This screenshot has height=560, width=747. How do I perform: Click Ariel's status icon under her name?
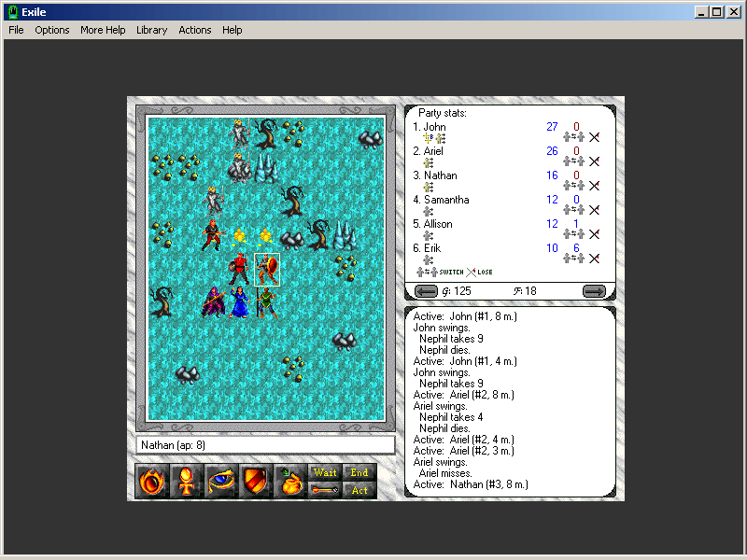pos(429,162)
